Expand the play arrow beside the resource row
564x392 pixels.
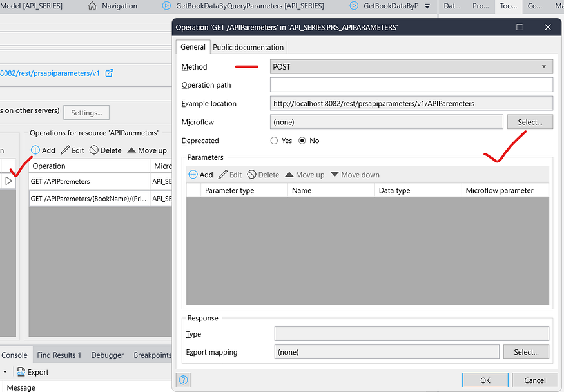coord(8,181)
